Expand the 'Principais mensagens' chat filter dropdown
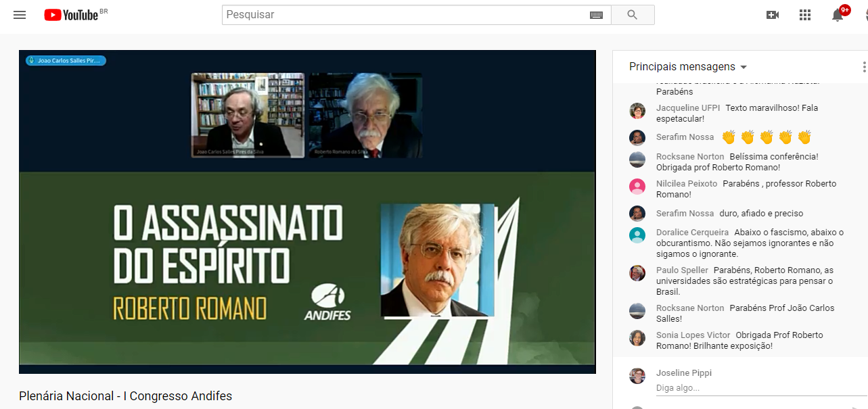The image size is (868, 409). click(688, 67)
